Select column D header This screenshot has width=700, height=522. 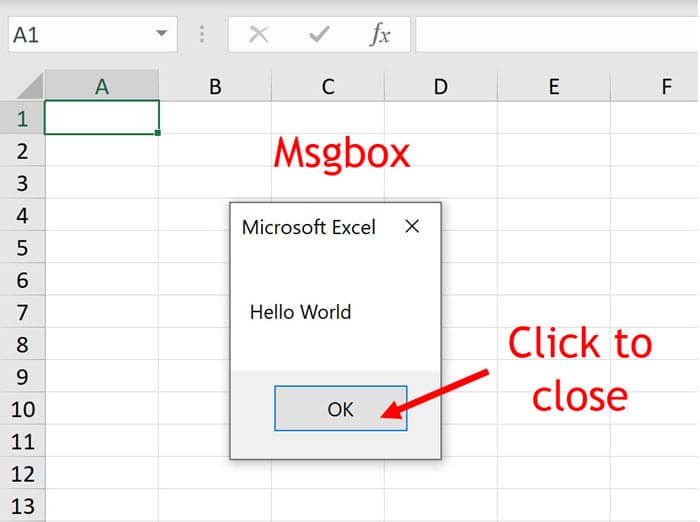pyautogui.click(x=441, y=86)
